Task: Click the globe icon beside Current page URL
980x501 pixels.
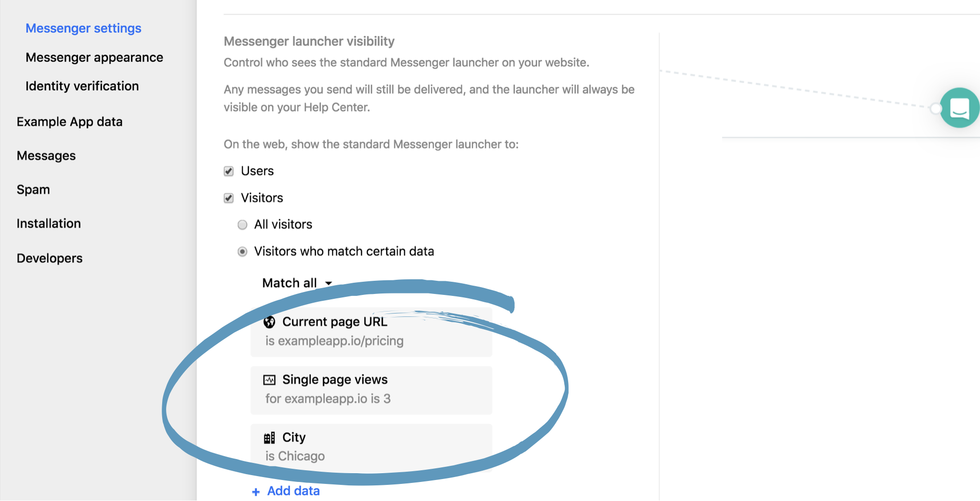Action: tap(269, 322)
